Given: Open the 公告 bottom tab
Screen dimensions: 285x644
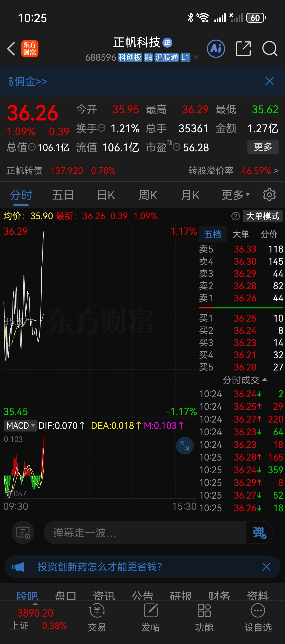Looking at the screenshot, I should pos(142,596).
